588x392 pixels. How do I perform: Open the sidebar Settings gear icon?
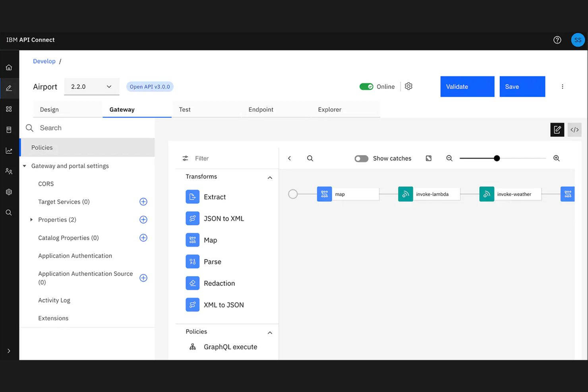point(9,192)
